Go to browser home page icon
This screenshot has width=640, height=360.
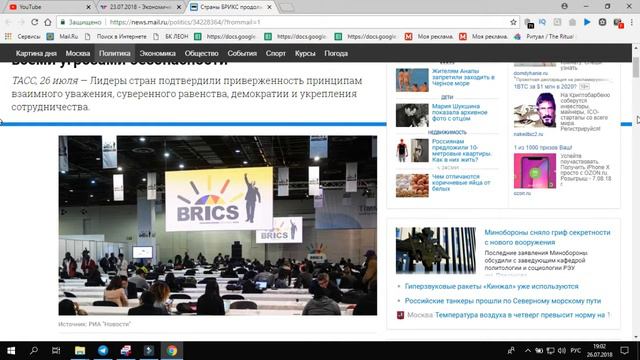click(48, 22)
